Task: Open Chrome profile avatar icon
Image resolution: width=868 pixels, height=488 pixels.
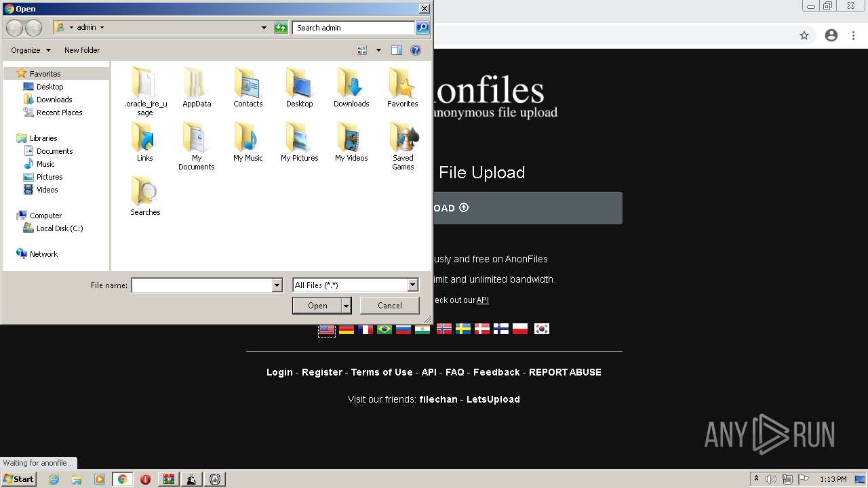Action: 831,35
